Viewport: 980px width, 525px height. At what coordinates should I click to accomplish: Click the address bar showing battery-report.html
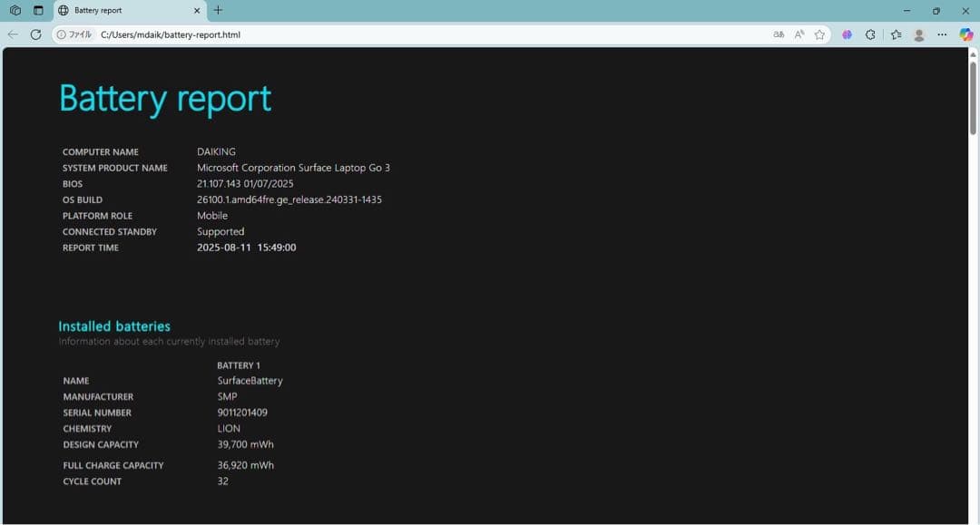(x=408, y=34)
